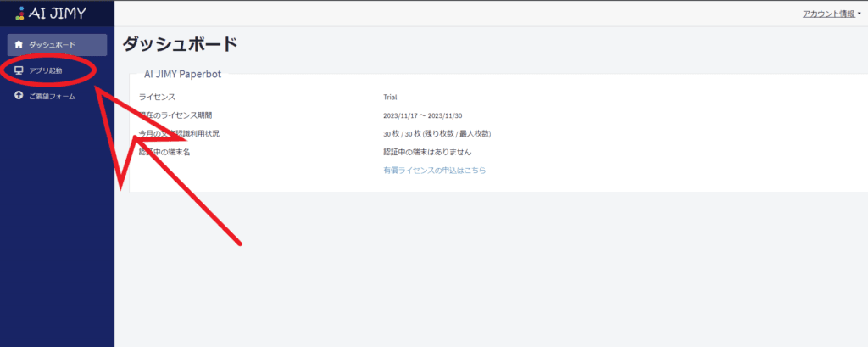Click the small caret next to アカウント情報
868x347 pixels.
(x=859, y=14)
